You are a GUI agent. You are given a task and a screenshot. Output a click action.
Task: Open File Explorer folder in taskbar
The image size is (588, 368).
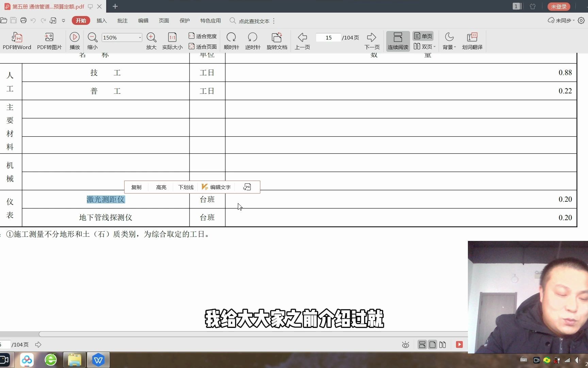click(75, 360)
